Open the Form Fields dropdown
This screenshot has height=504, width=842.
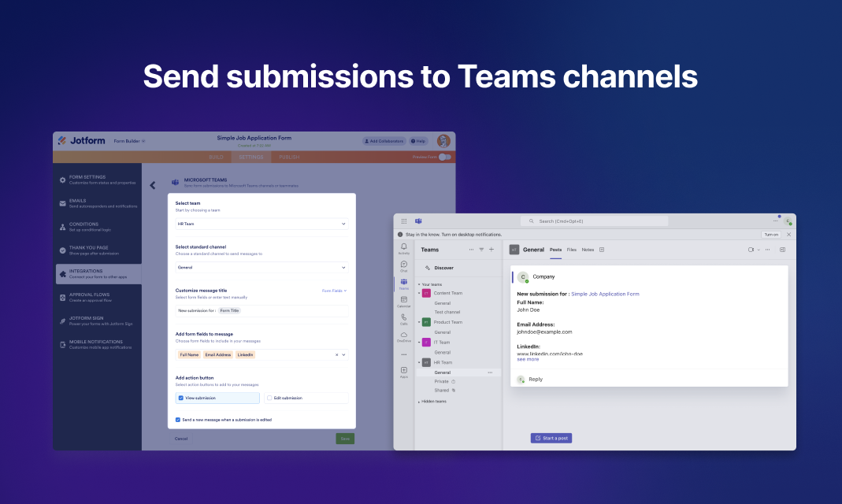click(x=334, y=291)
